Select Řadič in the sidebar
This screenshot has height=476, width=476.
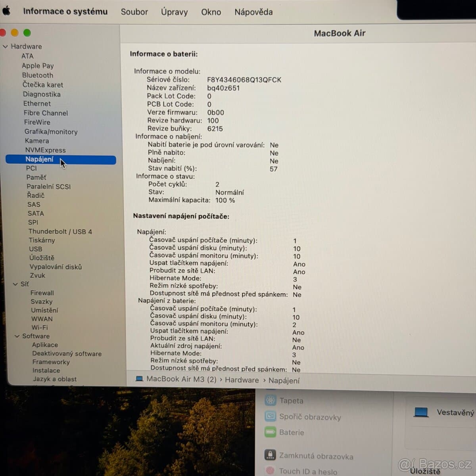click(x=36, y=196)
